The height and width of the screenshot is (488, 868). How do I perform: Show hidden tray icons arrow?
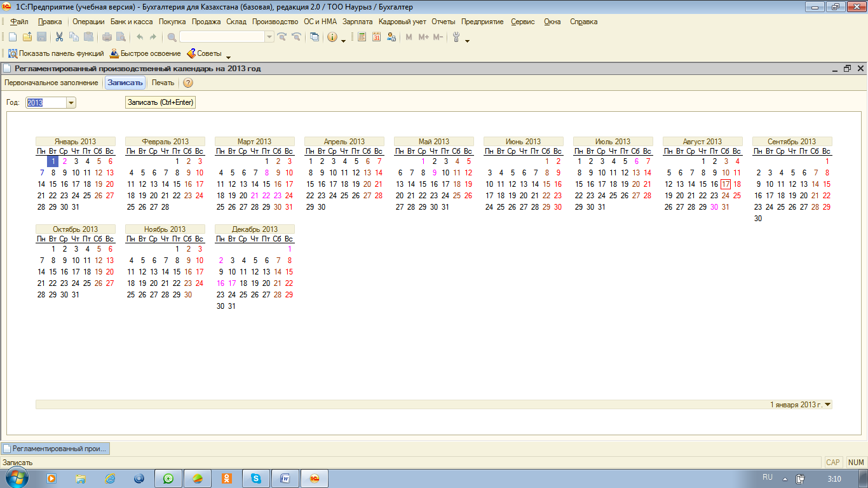coord(785,478)
